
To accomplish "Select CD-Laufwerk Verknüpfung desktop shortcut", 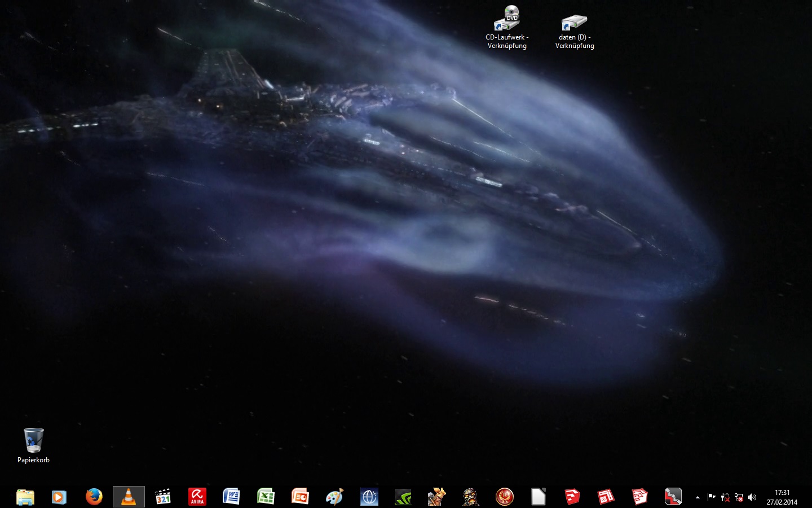I will tap(507, 27).
